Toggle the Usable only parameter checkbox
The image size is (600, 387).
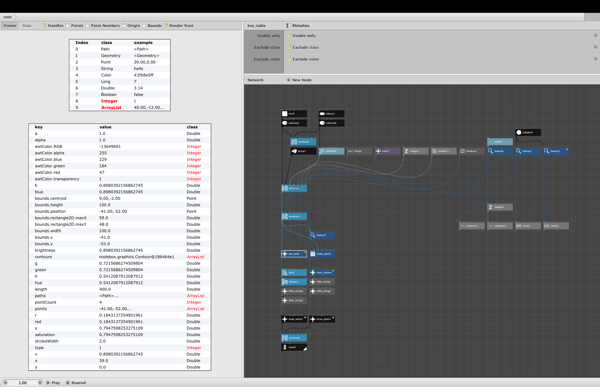(x=289, y=36)
